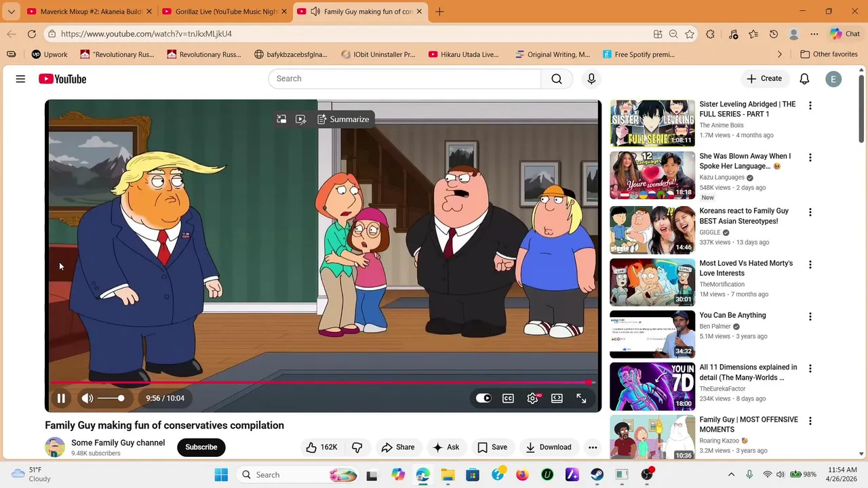Select the Family Guy making fun browser tab
868x488 pixels.
click(x=361, y=12)
